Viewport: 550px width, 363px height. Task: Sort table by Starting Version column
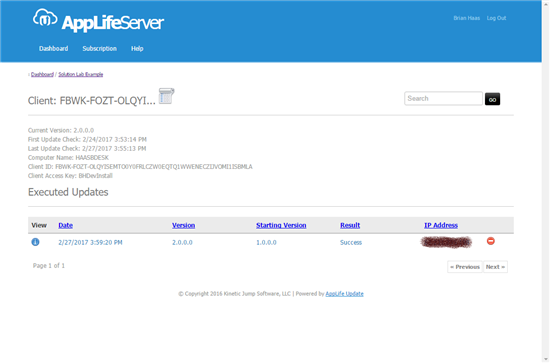pyautogui.click(x=281, y=225)
